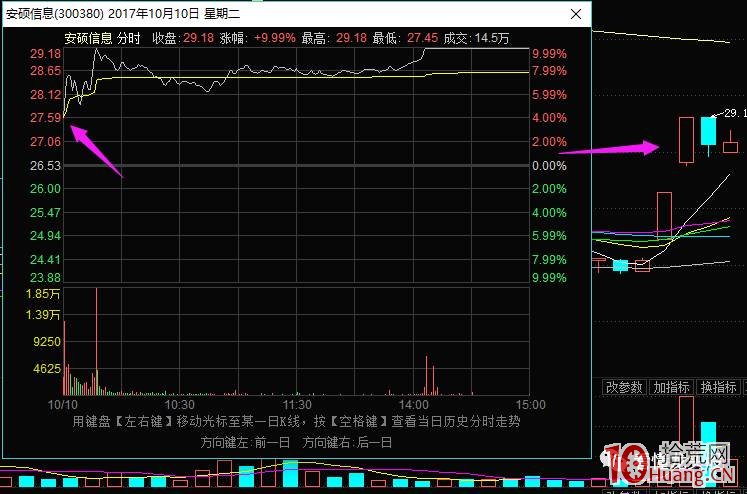The height and width of the screenshot is (494, 747).
Task: Click the 收盘: 29.18 closing value
Action: pos(183,38)
